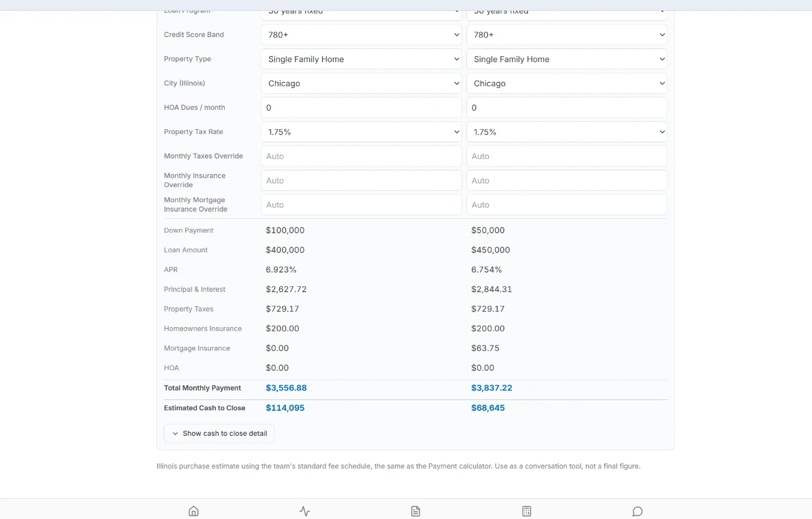Open second scenario's Property Tax Rate dropdown
Viewport: 812px width, 519px height.
pos(567,132)
